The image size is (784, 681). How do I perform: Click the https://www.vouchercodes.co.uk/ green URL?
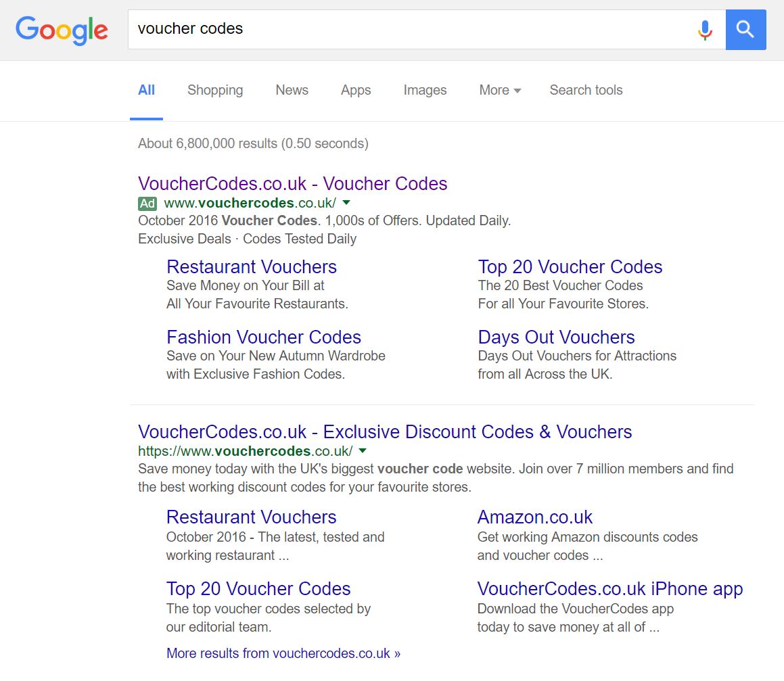click(246, 451)
